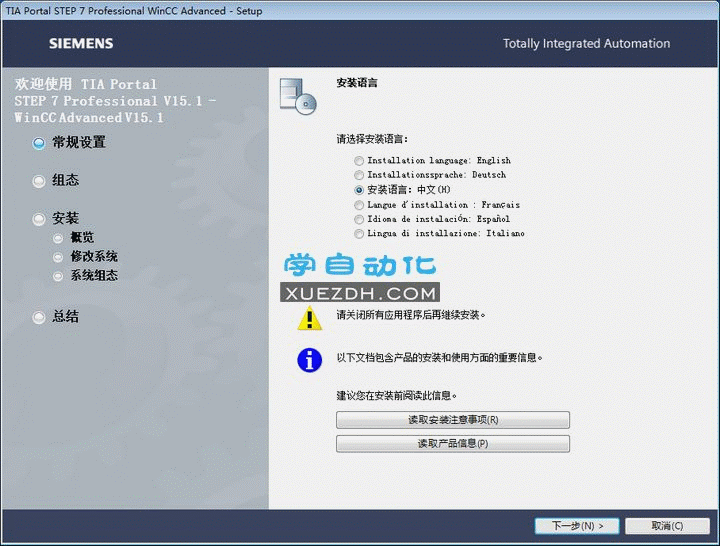Click 读取安装注意事项(R) button
This screenshot has width=720, height=546.
coord(453,420)
